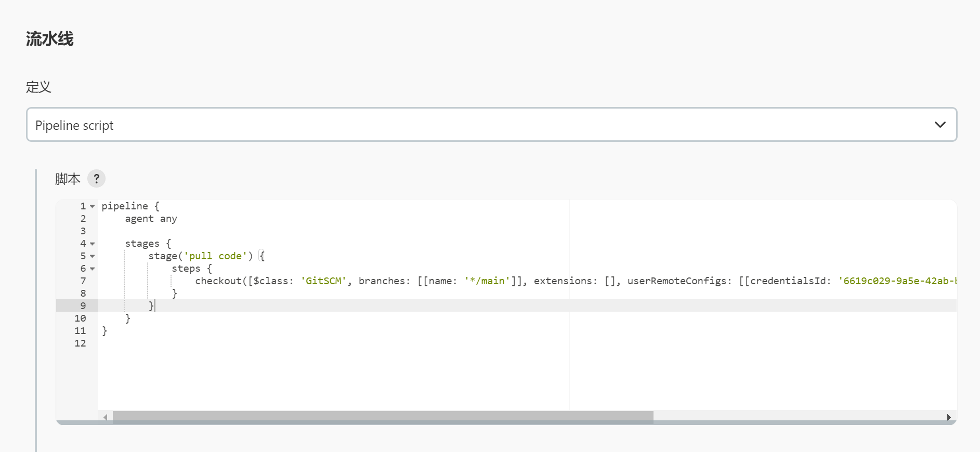The width and height of the screenshot is (980, 452).
Task: Click the userRemoteConfigs text in the script
Action: coord(676,281)
